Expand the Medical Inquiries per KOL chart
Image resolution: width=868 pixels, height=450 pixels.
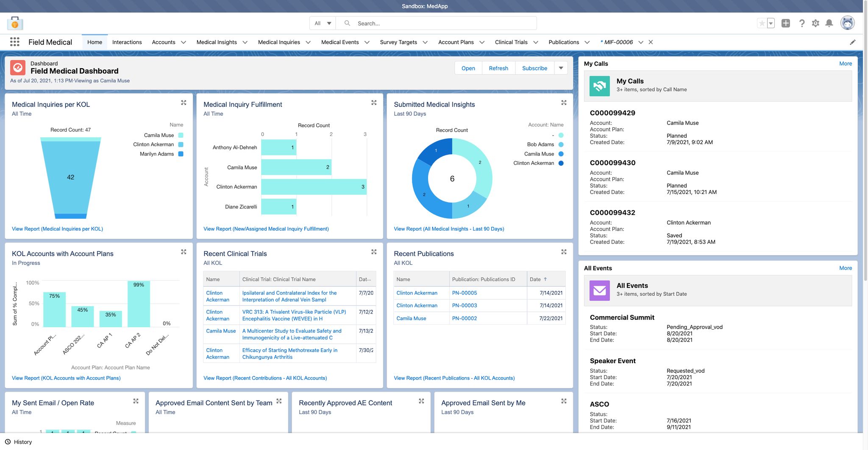(184, 103)
